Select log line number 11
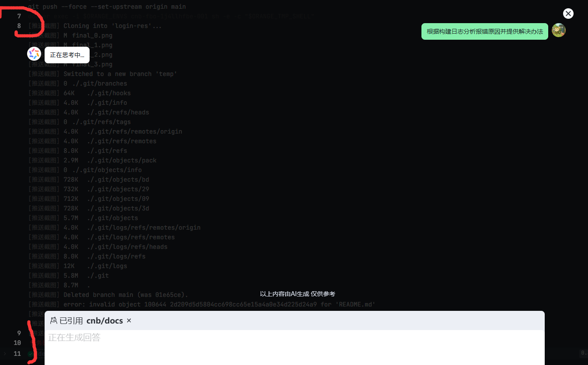 (x=17, y=354)
